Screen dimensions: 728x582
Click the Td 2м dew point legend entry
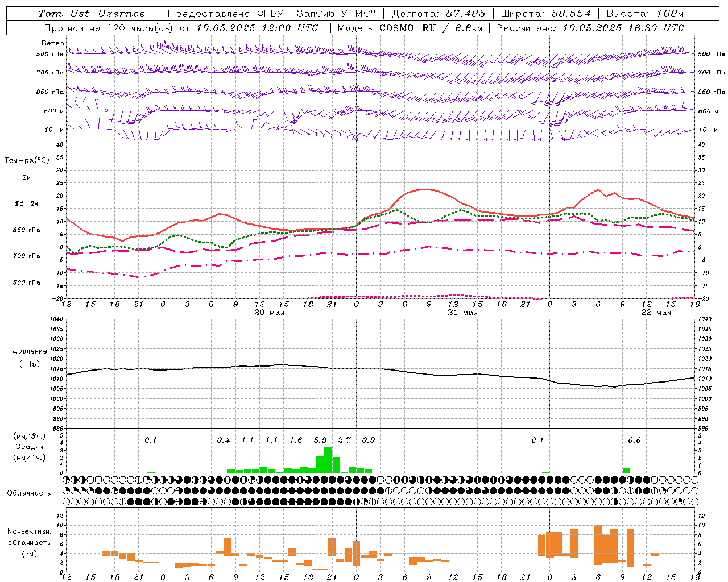tap(27, 203)
